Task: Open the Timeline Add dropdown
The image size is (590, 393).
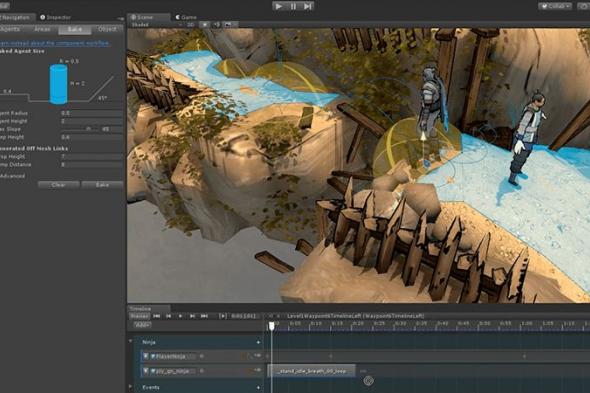Action: (x=143, y=324)
